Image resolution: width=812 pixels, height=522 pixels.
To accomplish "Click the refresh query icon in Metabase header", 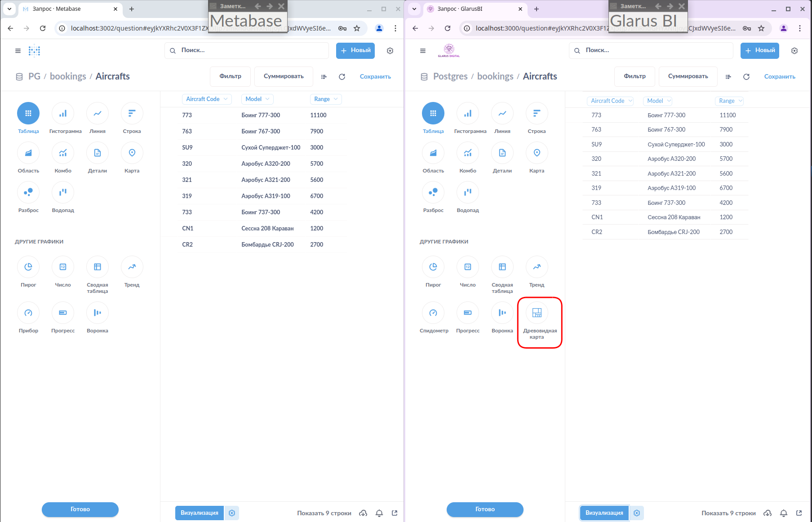I will [x=342, y=77].
